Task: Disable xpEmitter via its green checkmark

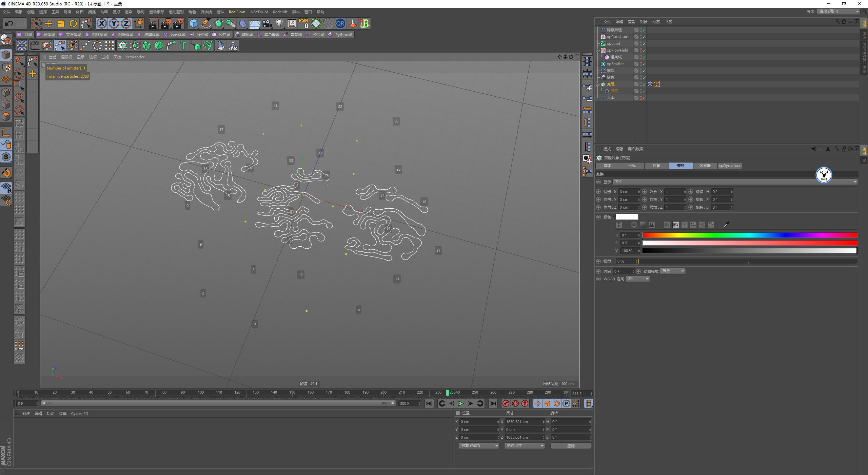Action: point(643,64)
